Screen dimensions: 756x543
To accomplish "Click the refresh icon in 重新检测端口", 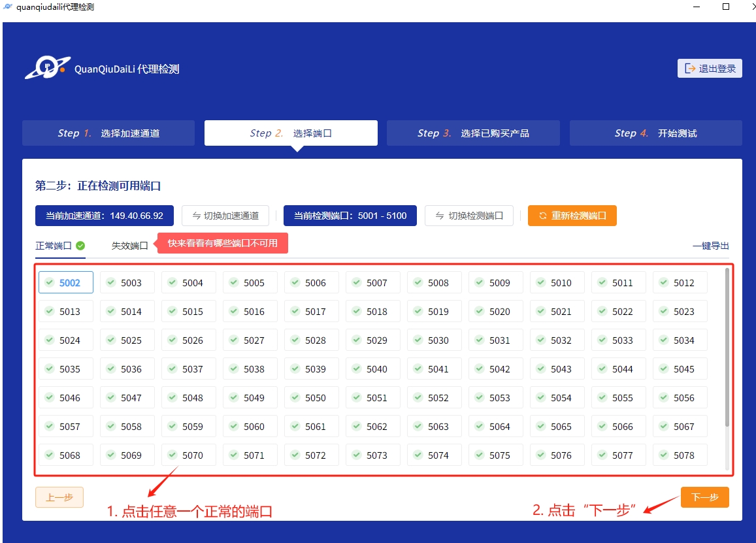I will [x=542, y=216].
